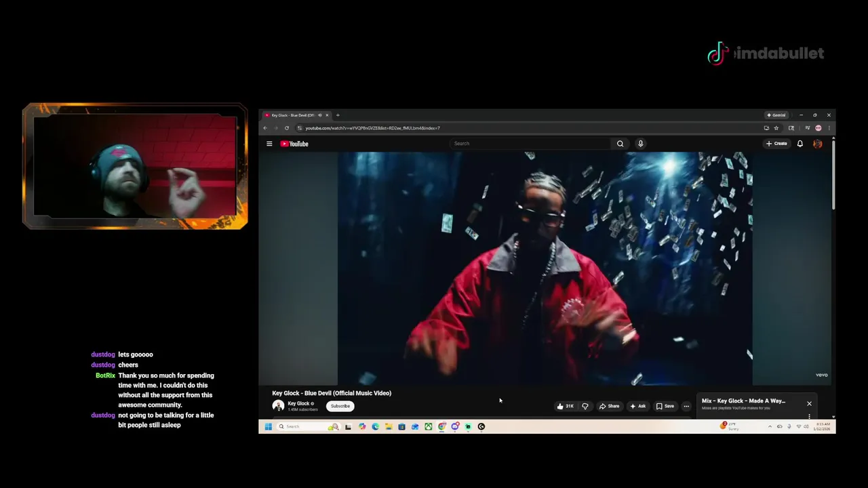
Task: Open the YouTube hamburger guide menu
Action: 269,144
